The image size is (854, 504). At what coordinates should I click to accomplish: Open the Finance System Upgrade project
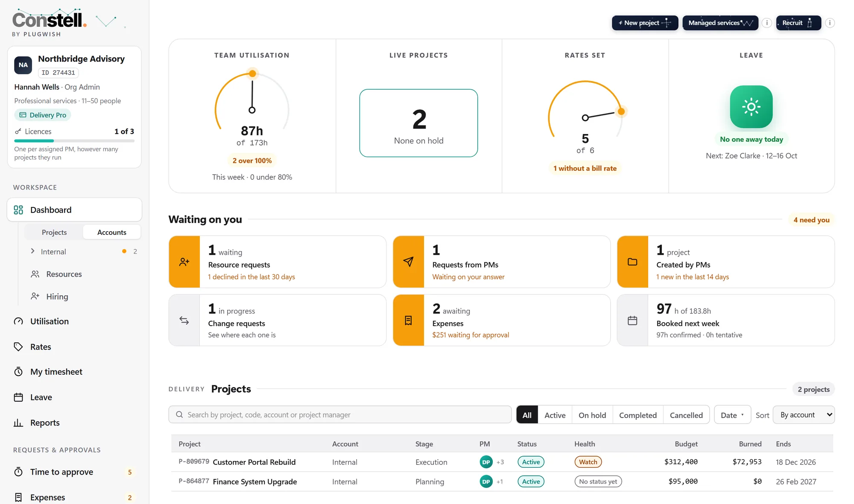coord(255,482)
